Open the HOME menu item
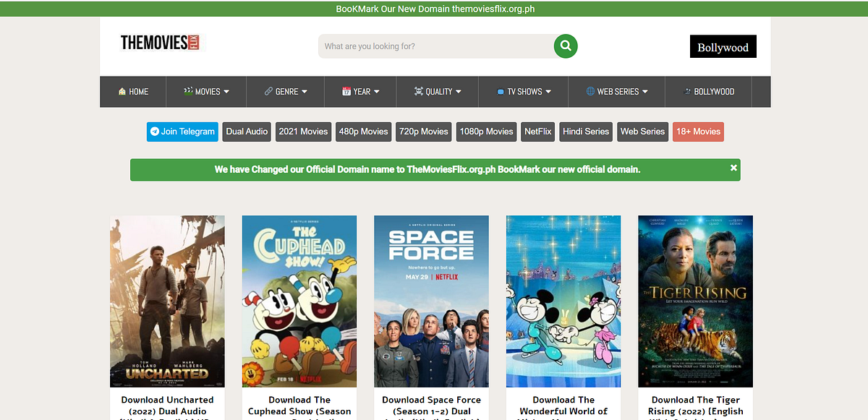This screenshot has width=868, height=420. (x=133, y=92)
